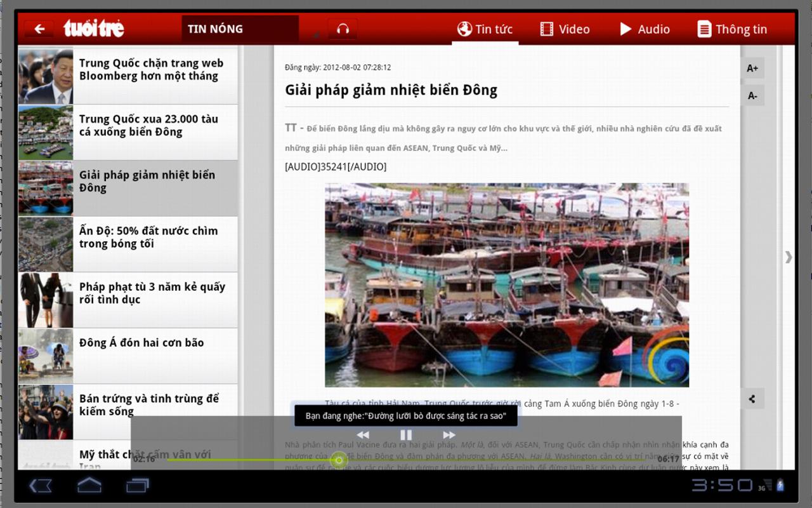Tap the battery status icon
Screen dimensions: 812x508
click(x=780, y=485)
